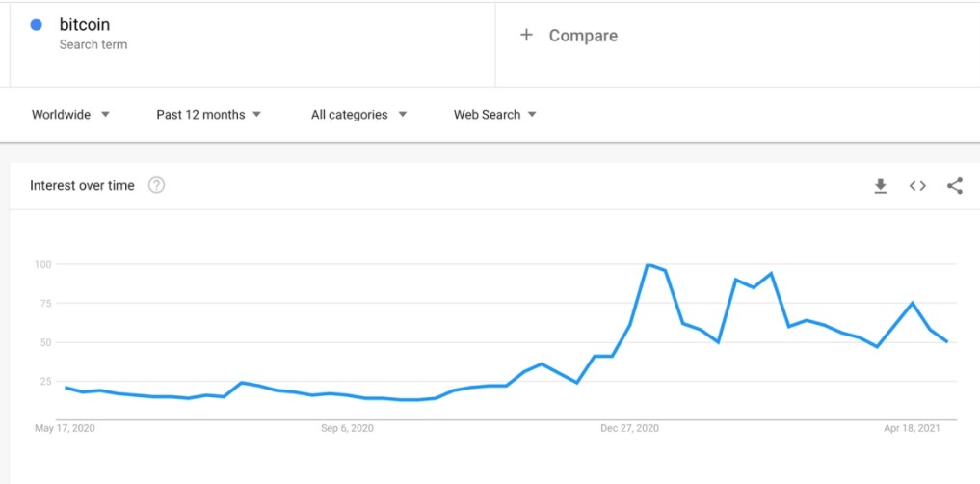Screen dimensions: 980x484
Task: Click the Apr 18, 2021 date label
Action: pyautogui.click(x=910, y=428)
